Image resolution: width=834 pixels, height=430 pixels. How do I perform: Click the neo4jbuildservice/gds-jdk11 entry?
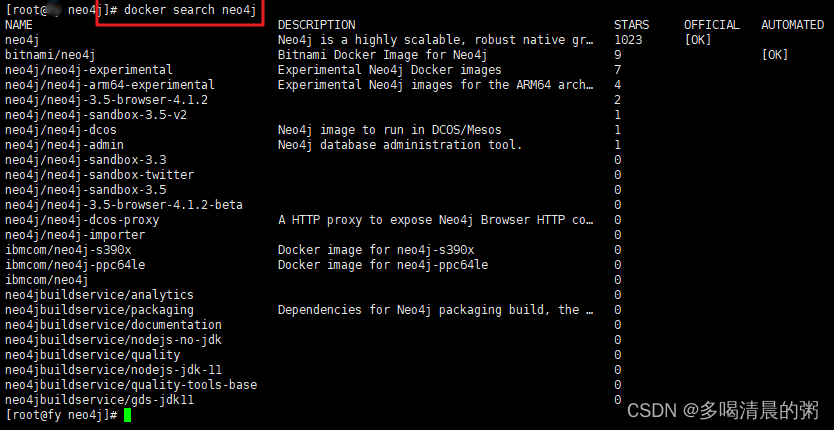coord(99,399)
